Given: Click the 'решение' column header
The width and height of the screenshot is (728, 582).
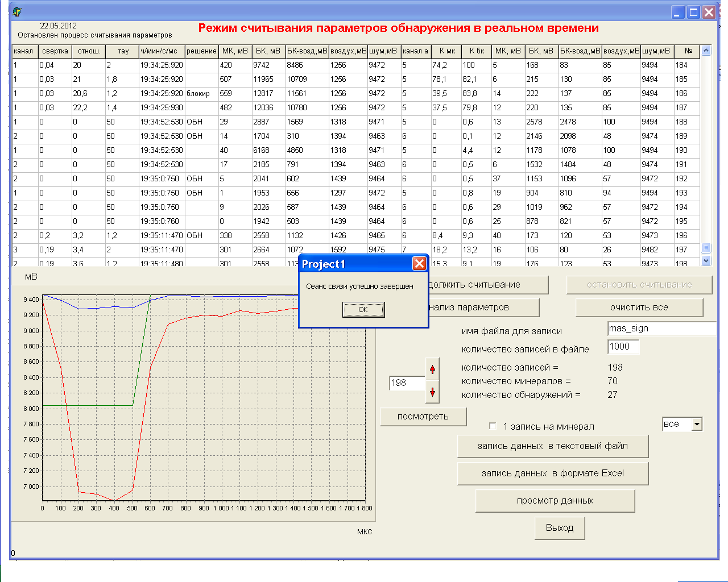Looking at the screenshot, I should coord(201,51).
